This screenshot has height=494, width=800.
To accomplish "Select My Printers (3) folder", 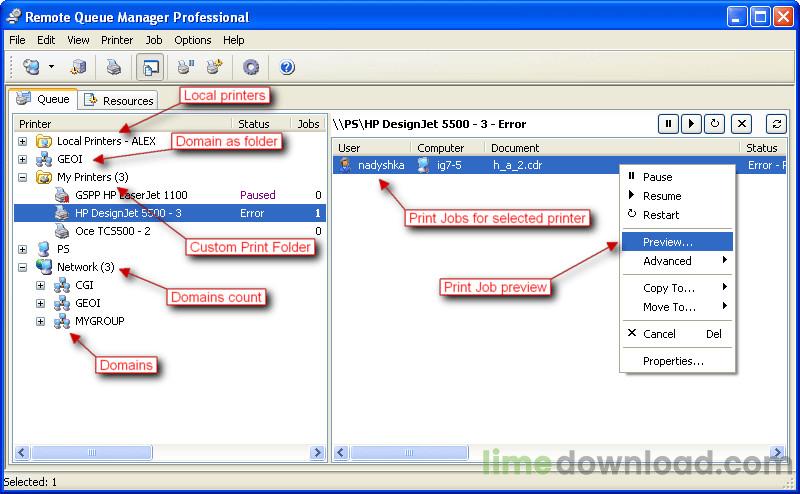I will (92, 177).
